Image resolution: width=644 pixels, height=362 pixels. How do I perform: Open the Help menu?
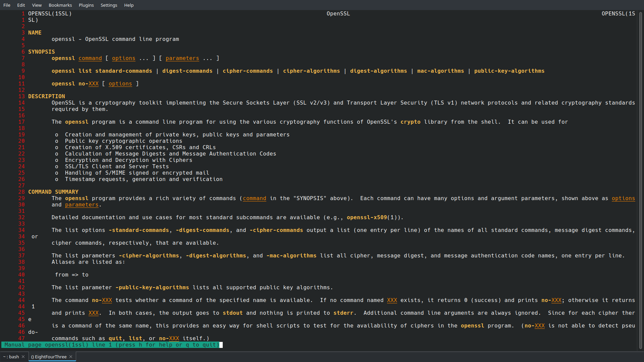[x=129, y=5]
